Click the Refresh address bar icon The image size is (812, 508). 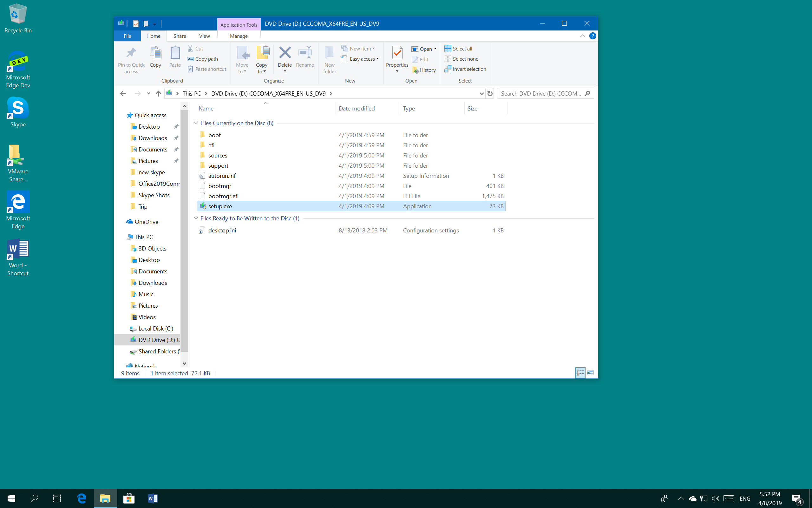[x=490, y=93]
